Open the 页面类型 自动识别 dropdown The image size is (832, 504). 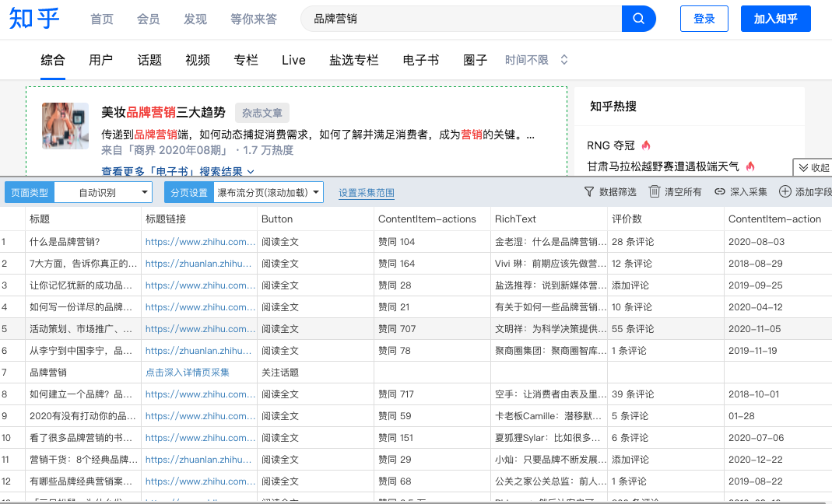click(104, 192)
